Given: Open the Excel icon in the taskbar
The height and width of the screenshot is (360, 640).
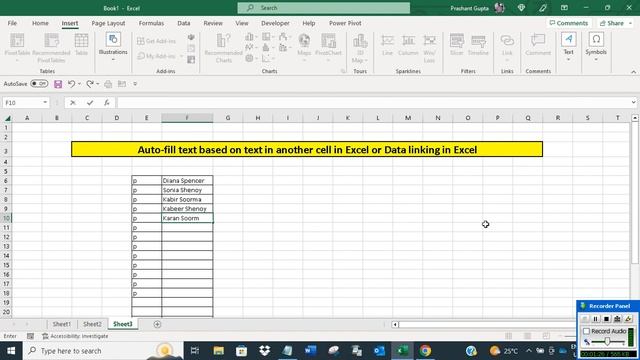Looking at the screenshot, I should click(402, 351).
